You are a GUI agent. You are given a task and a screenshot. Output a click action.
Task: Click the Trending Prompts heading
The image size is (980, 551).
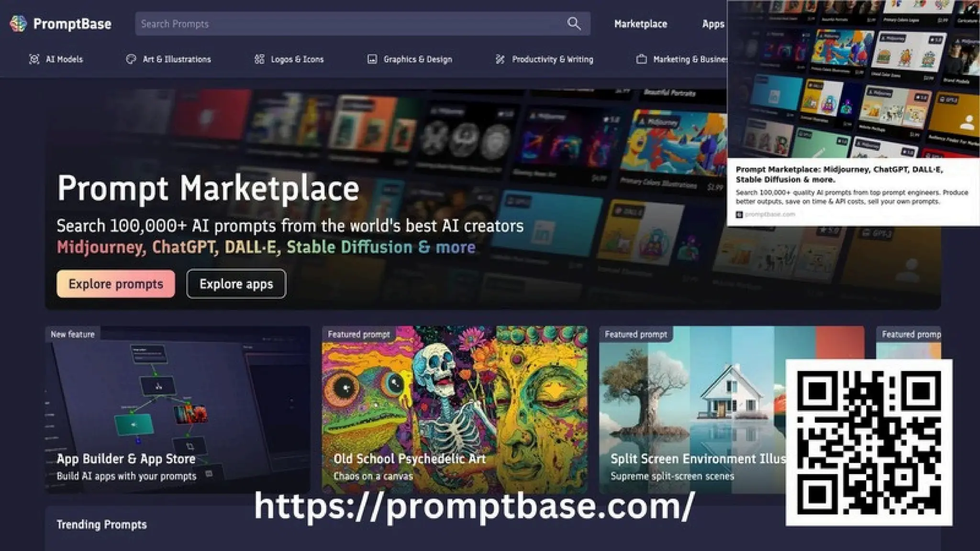point(101,525)
